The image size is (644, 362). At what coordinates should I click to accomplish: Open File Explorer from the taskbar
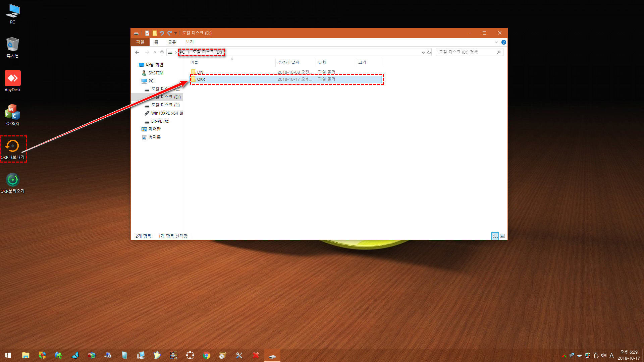click(25, 355)
